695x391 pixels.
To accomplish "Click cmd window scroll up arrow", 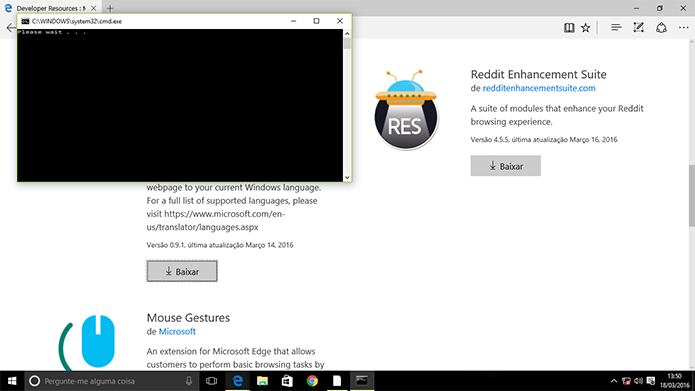I will [x=347, y=34].
